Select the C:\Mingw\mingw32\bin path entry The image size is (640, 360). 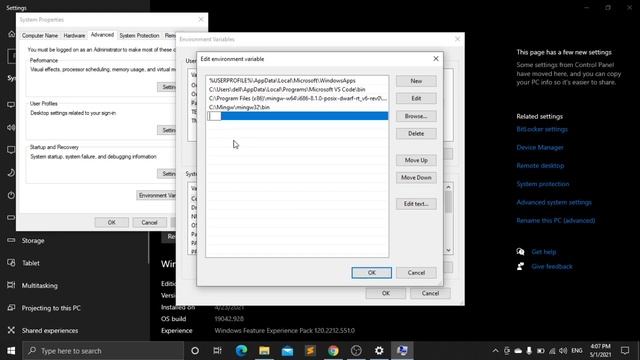pyautogui.click(x=298, y=107)
